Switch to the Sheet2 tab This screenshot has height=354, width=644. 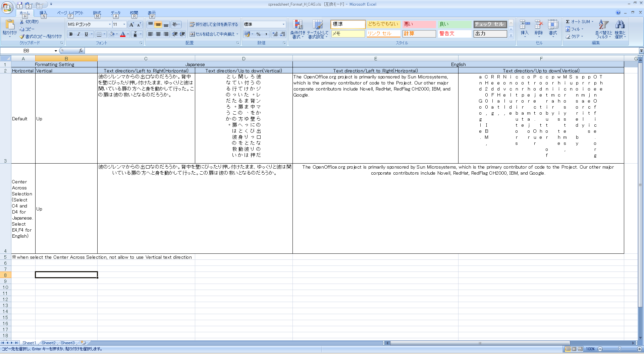pos(48,343)
